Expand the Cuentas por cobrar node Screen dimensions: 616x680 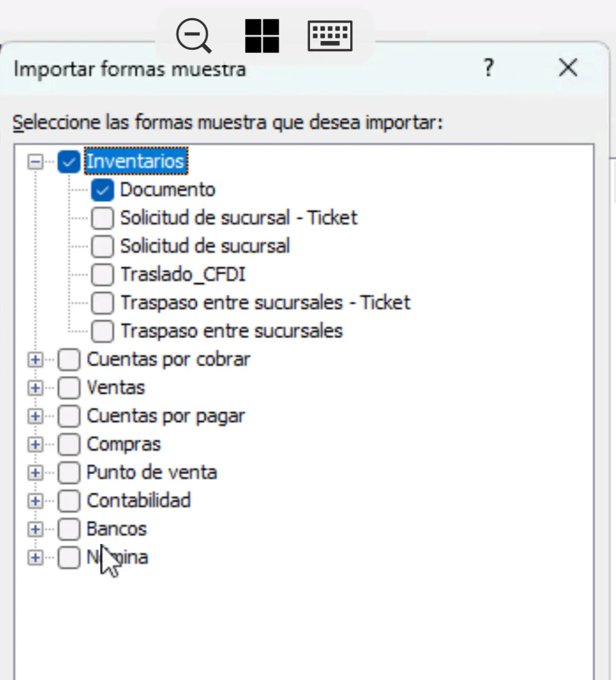(x=35, y=360)
